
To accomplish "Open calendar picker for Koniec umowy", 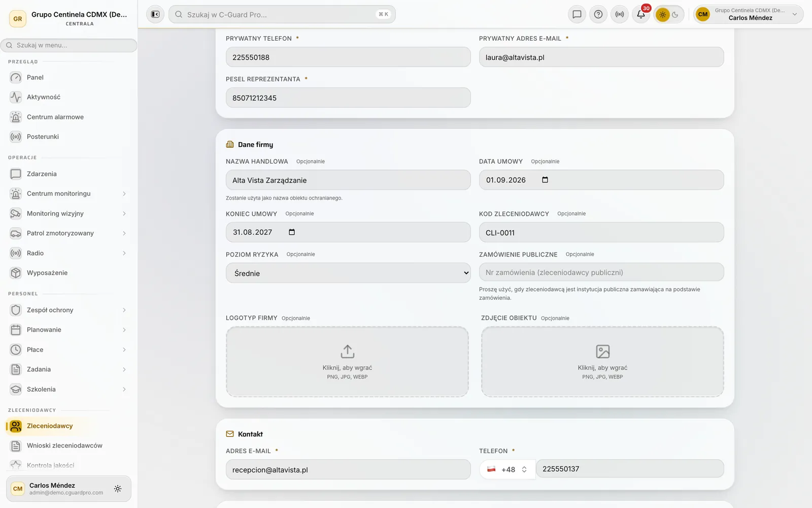I will pos(292,232).
